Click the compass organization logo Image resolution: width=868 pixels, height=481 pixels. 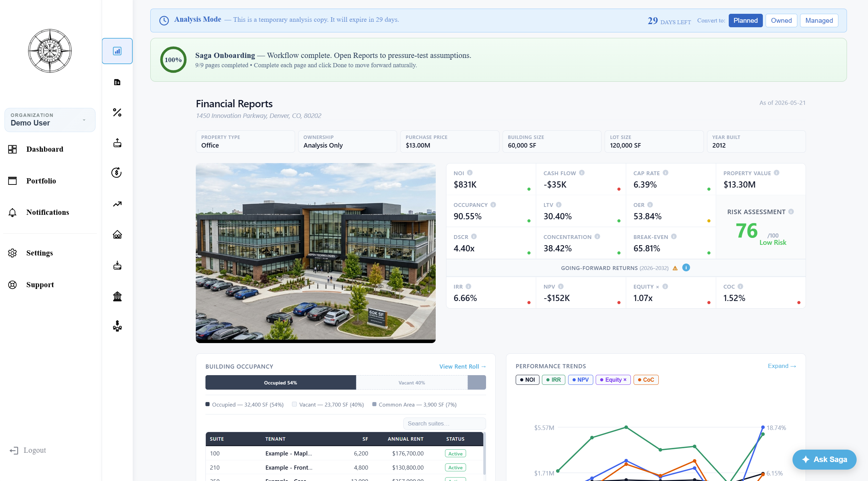pos(50,51)
